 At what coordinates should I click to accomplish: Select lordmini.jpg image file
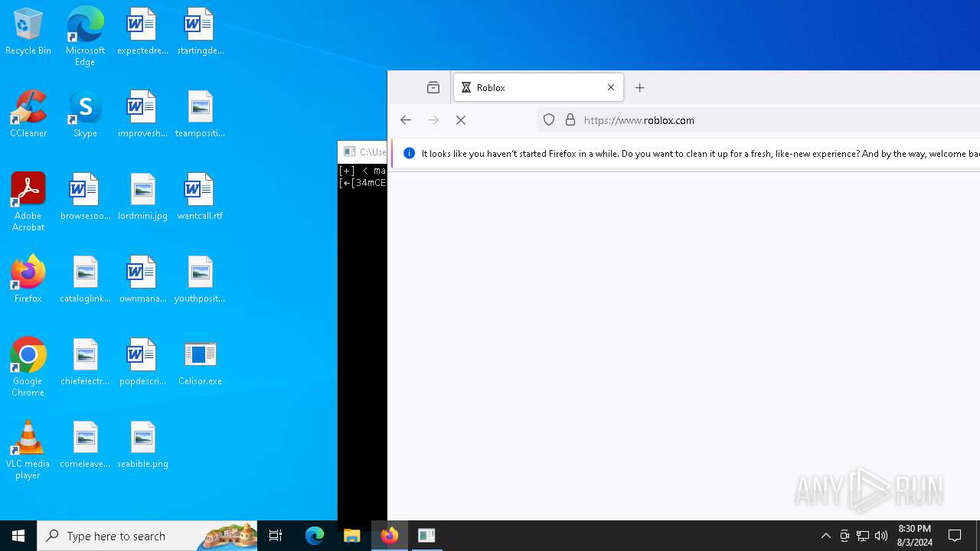(x=142, y=197)
